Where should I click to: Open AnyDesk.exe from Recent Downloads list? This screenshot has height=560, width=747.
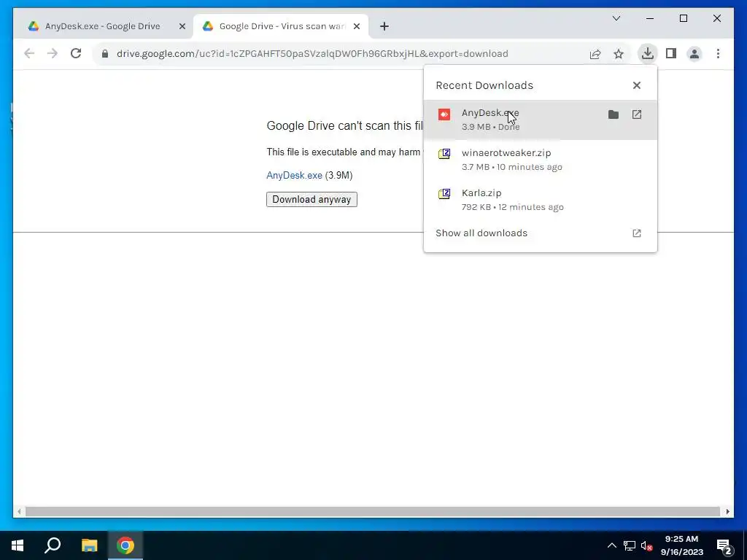[x=541, y=120]
